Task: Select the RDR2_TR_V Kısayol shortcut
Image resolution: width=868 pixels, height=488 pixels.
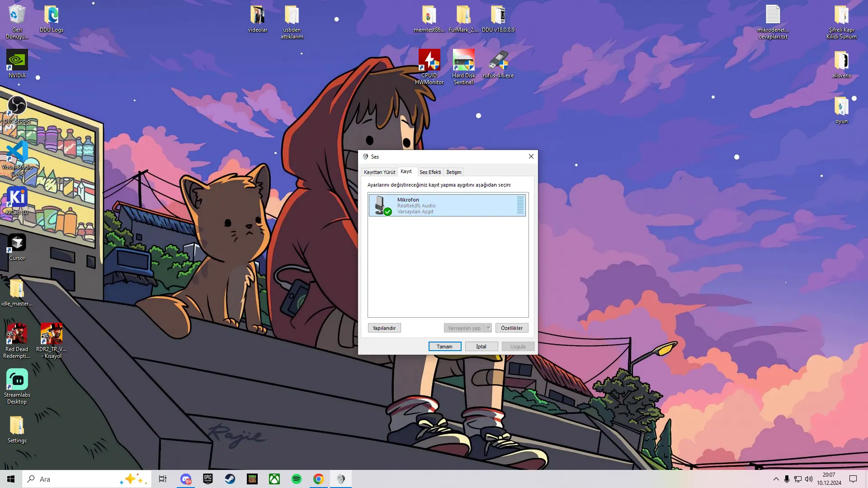Action: 52,341
